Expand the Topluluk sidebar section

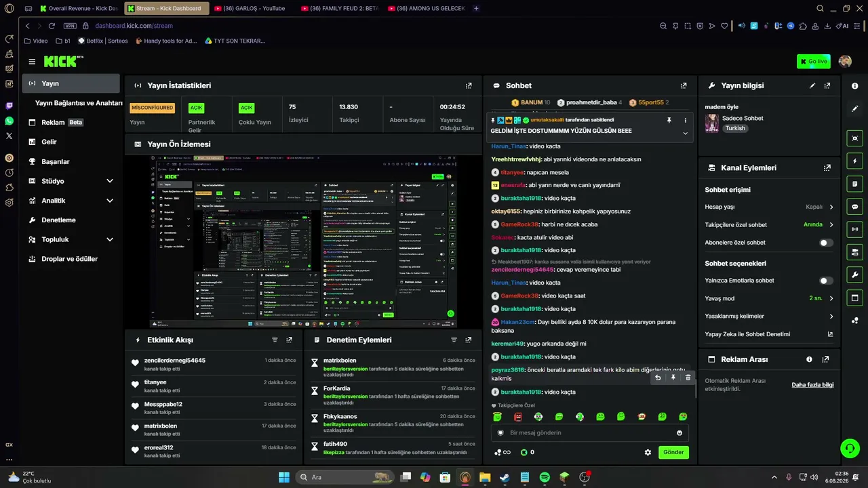click(x=110, y=239)
